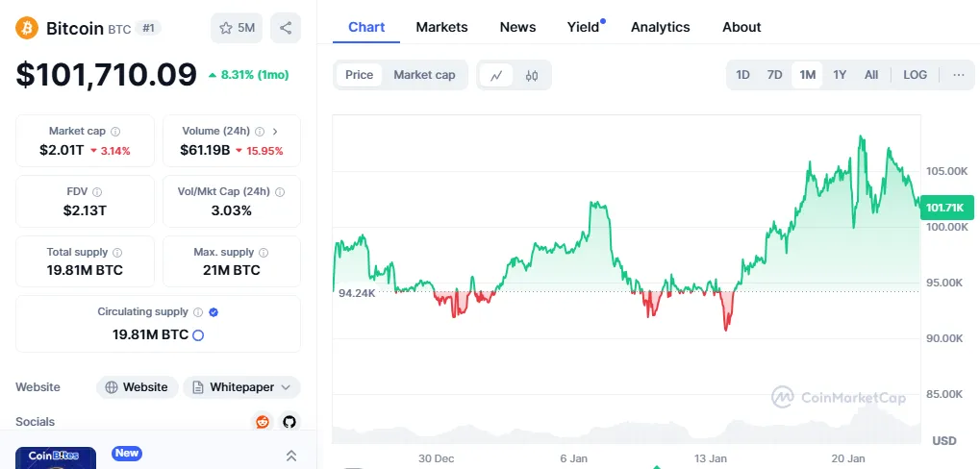Image resolution: width=980 pixels, height=469 pixels.
Task: Open the GitHub social link
Action: tap(289, 421)
